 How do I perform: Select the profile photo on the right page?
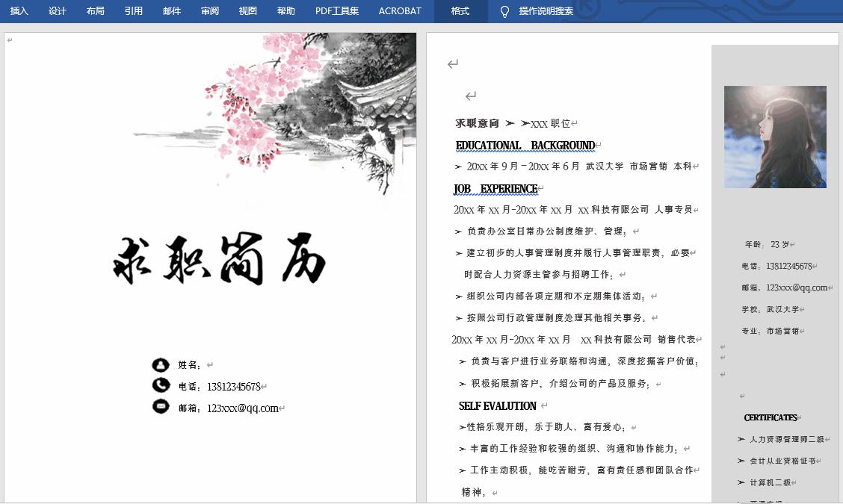775,137
